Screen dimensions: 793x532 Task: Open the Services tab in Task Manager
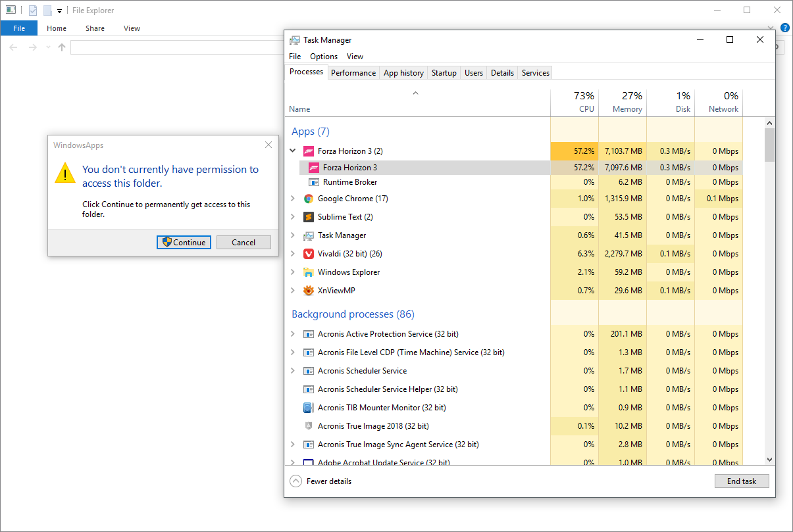pos(536,73)
